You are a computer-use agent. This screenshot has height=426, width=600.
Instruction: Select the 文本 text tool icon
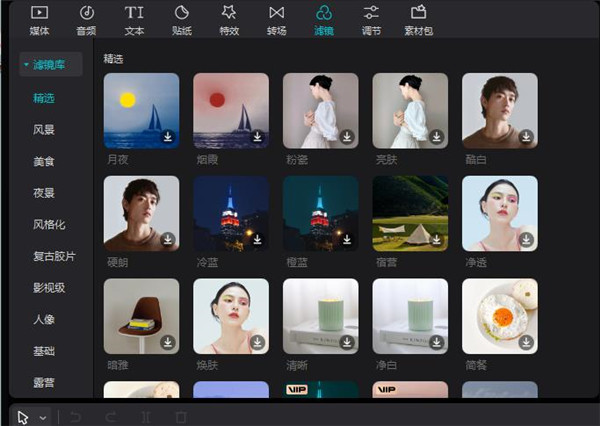coord(134,13)
